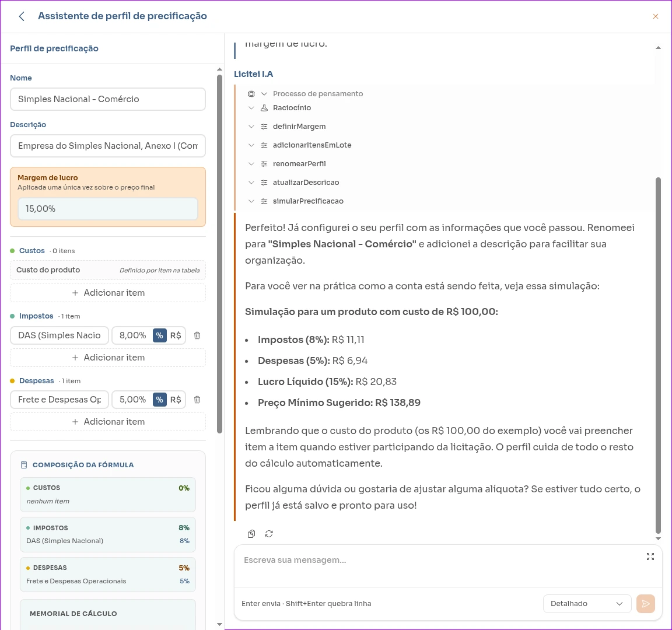
Task: Click the left panel scroll down arrow
Action: (219, 624)
